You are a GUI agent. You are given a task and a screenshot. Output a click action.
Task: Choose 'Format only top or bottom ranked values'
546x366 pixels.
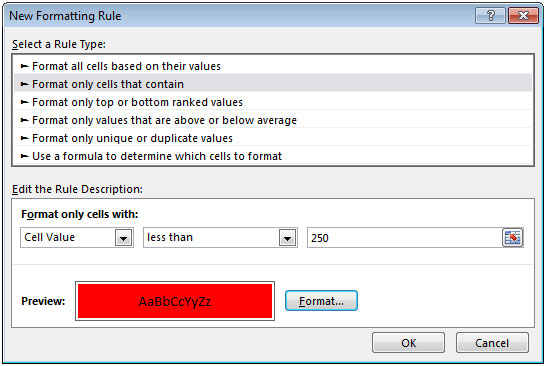coord(273,102)
